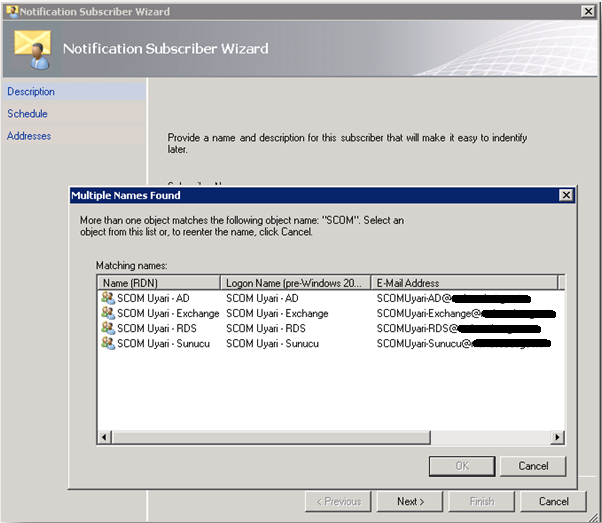
Task: Cancel the Multiple Names Found dialog
Action: 533,466
